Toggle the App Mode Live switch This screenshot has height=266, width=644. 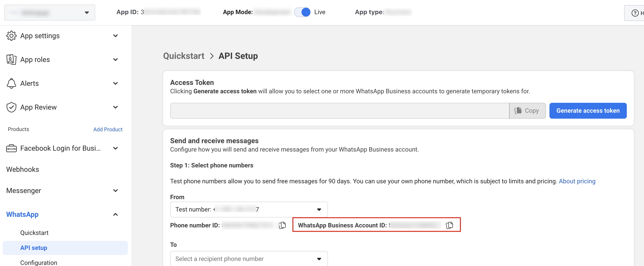click(x=302, y=12)
